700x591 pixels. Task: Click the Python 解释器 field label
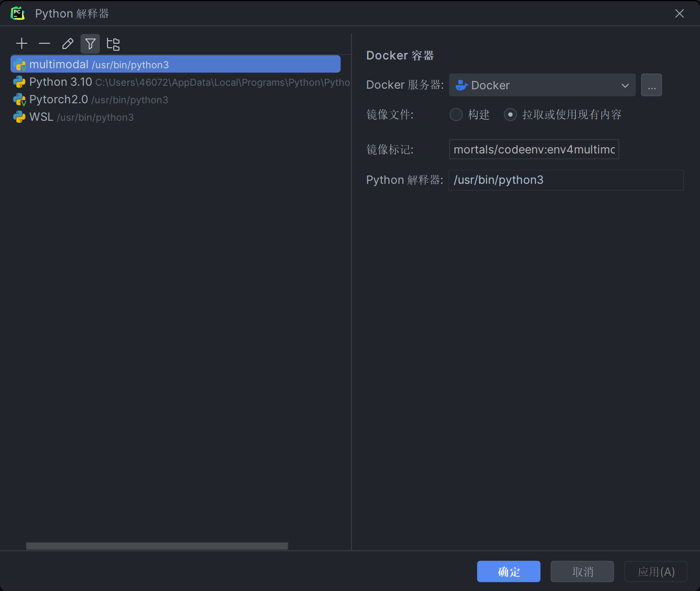405,180
